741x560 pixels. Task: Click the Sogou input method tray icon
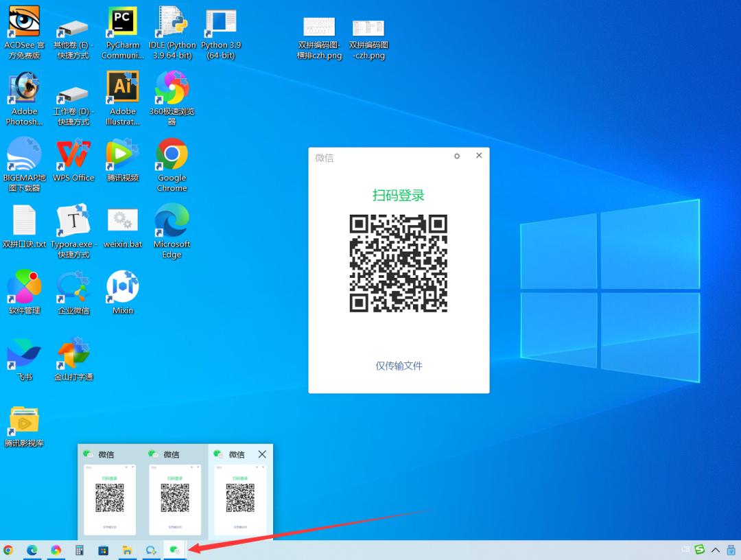[x=700, y=550]
